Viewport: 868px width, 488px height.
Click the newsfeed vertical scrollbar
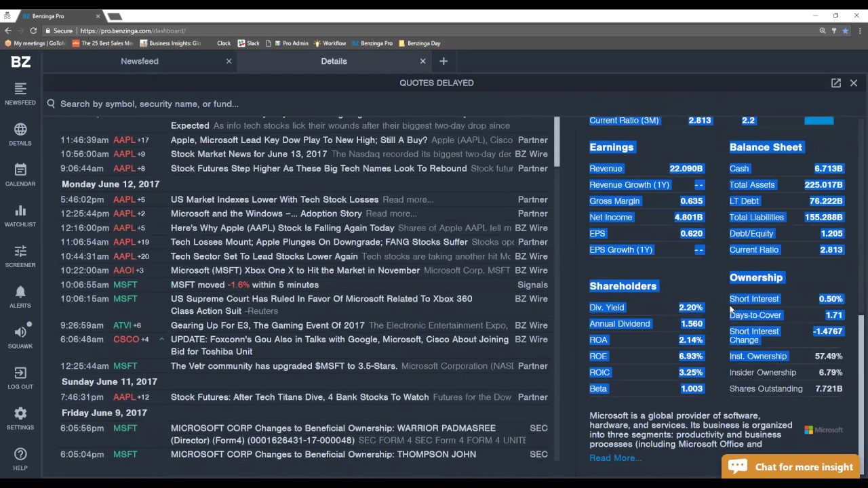[x=557, y=142]
